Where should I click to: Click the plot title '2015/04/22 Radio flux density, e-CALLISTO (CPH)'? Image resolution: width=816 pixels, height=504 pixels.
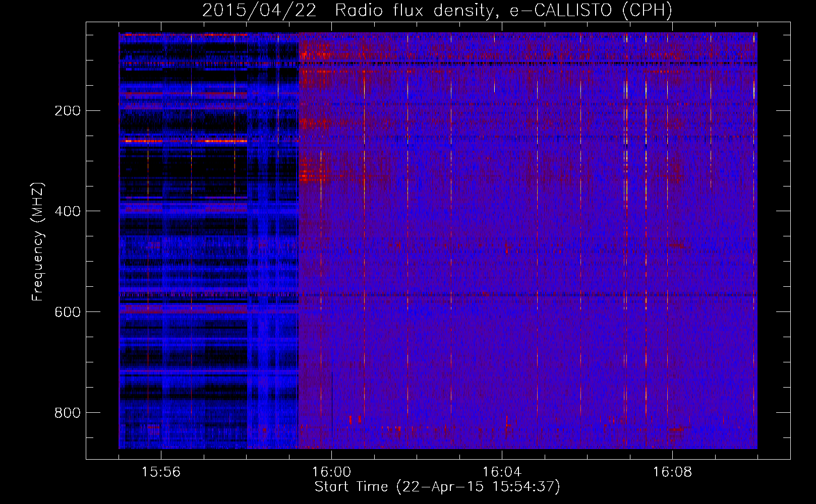pyautogui.click(x=437, y=11)
